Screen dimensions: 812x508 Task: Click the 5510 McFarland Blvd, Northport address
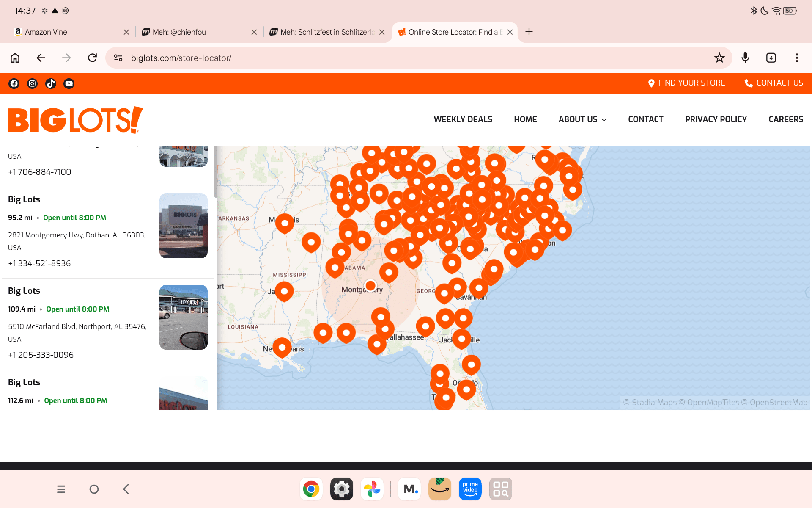pos(77,333)
